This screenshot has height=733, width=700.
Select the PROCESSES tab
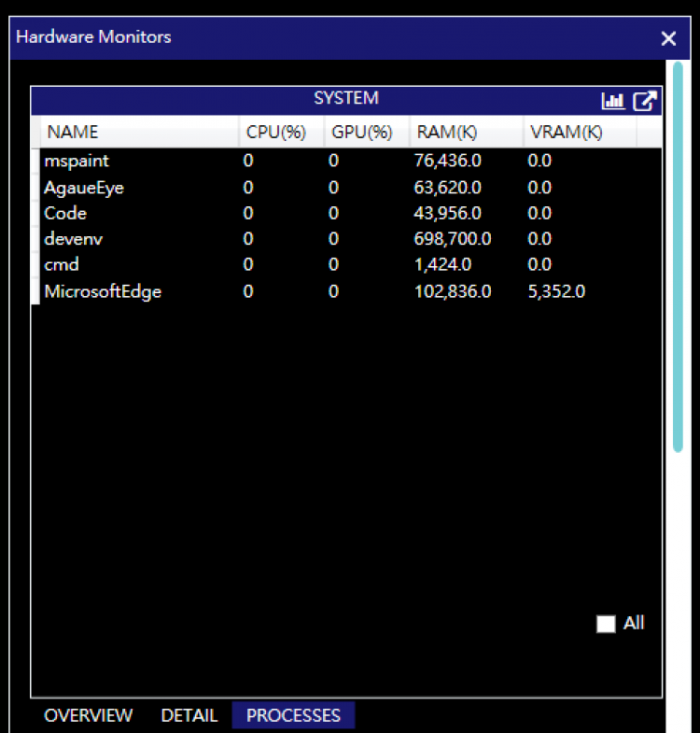(293, 715)
